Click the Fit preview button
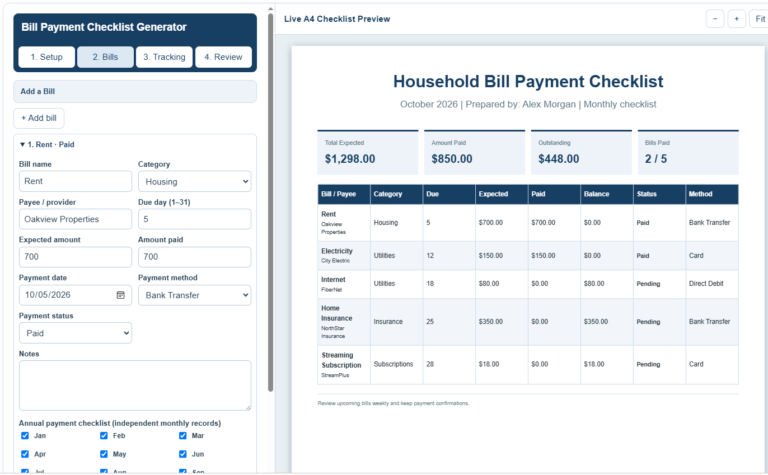 (759, 19)
